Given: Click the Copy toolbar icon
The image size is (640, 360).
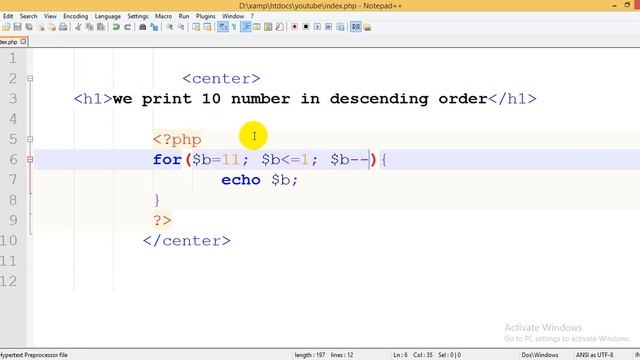Looking at the screenshot, I should tap(89, 27).
